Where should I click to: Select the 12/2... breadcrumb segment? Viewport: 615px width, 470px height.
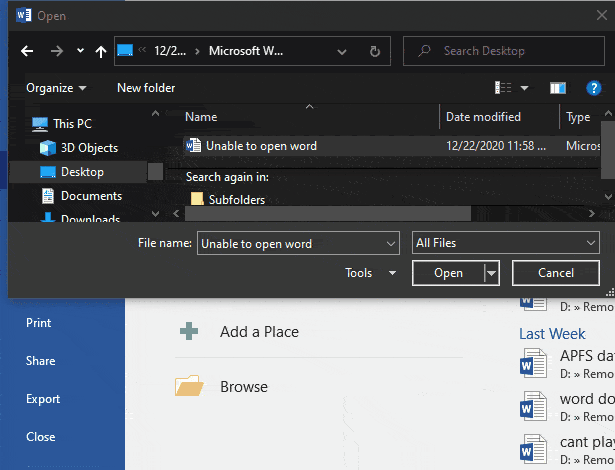click(170, 51)
